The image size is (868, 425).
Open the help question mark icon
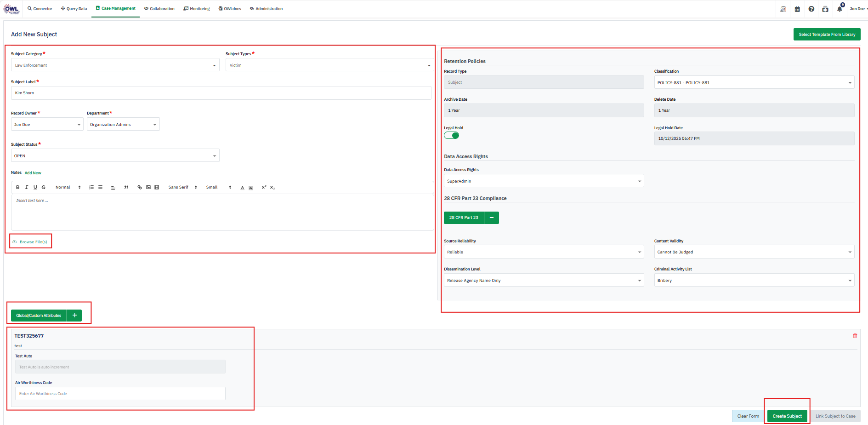pyautogui.click(x=811, y=9)
